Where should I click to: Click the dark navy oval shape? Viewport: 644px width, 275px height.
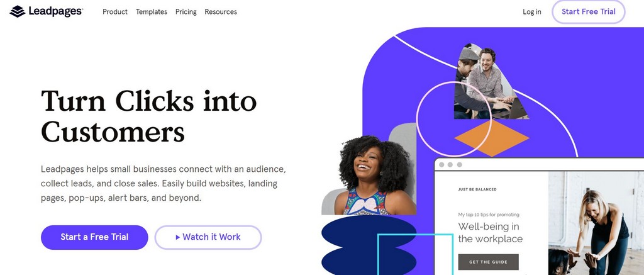pos(369,245)
